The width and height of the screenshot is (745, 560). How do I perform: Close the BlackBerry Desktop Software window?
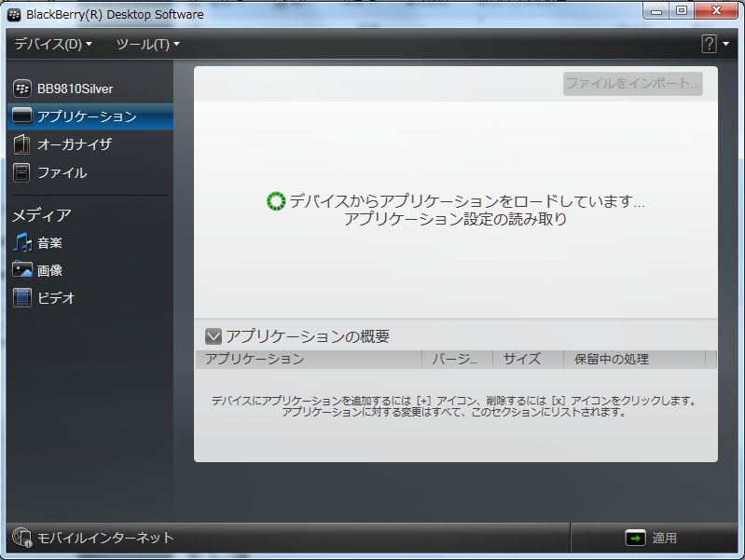coord(716,11)
